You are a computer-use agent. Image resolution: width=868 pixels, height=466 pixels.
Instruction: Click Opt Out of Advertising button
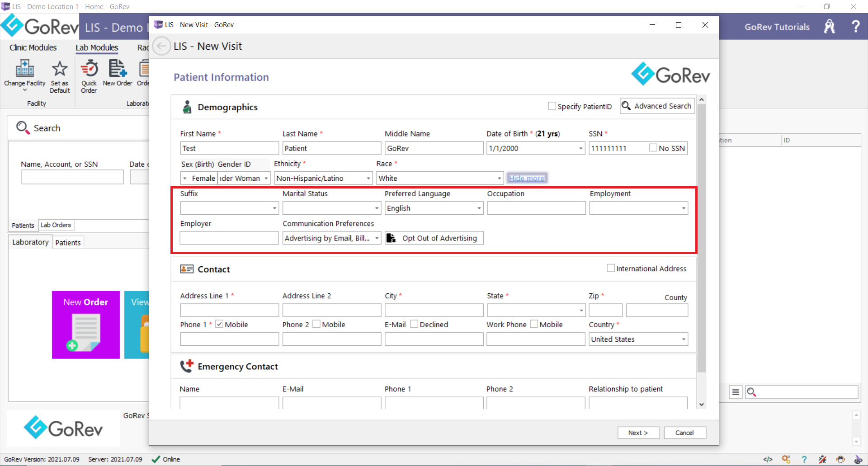click(x=434, y=238)
